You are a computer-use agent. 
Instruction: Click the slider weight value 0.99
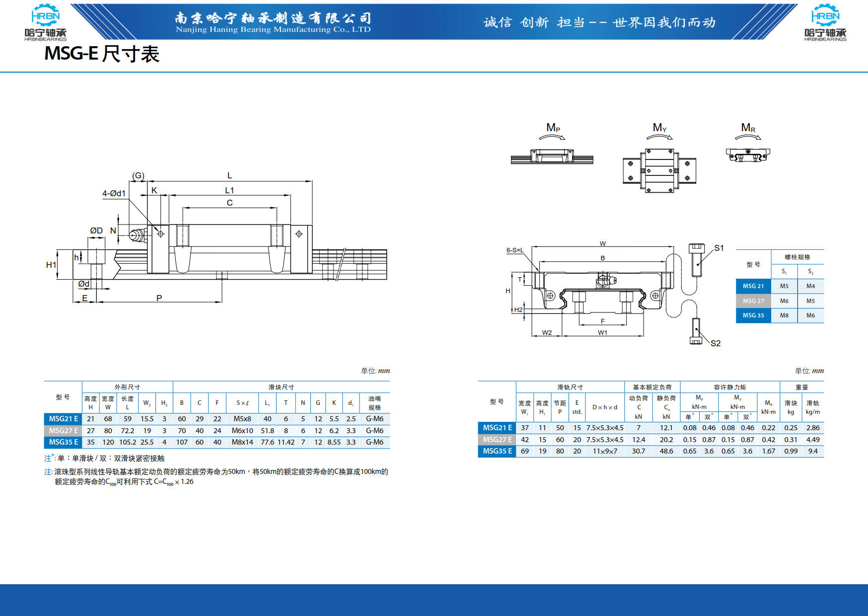(x=791, y=451)
